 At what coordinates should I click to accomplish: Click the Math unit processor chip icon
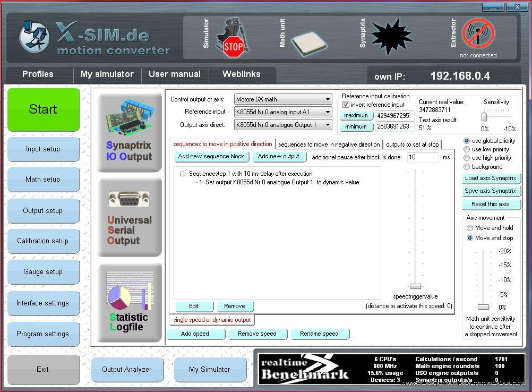pyautogui.click(x=309, y=44)
